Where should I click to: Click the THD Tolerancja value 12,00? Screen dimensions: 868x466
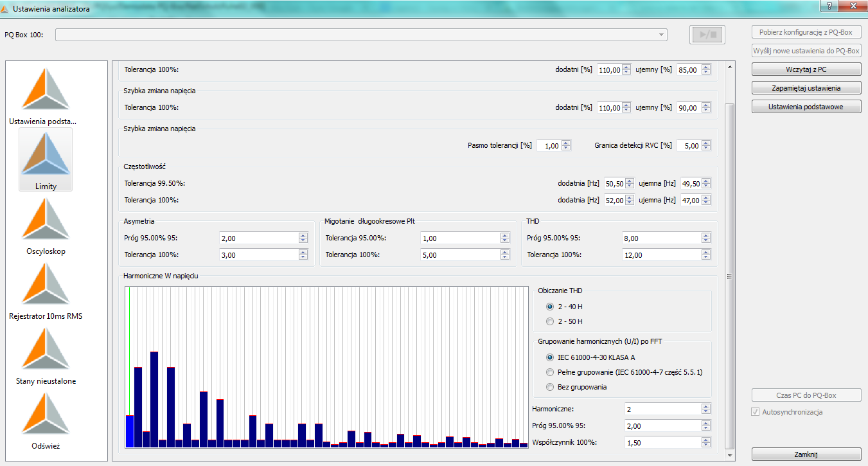click(662, 255)
